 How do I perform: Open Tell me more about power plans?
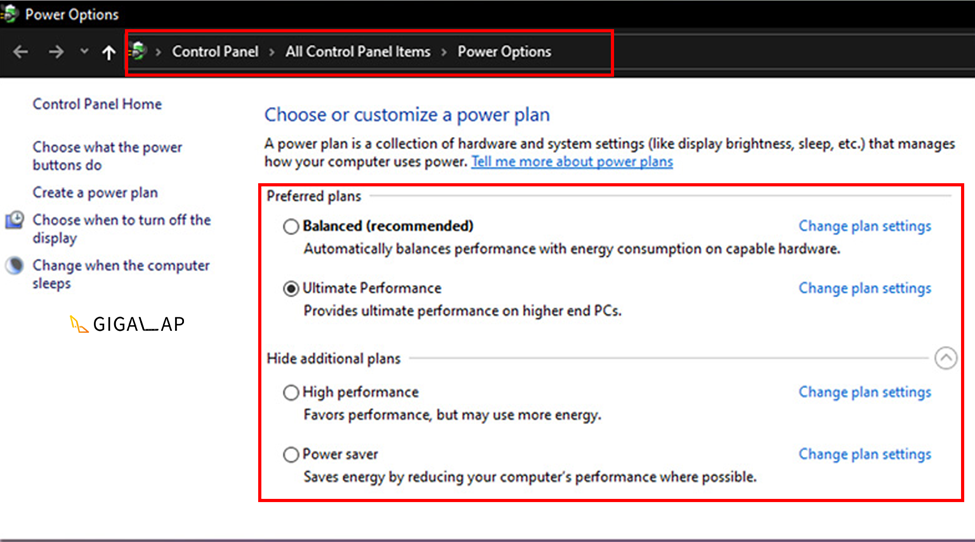tap(572, 162)
